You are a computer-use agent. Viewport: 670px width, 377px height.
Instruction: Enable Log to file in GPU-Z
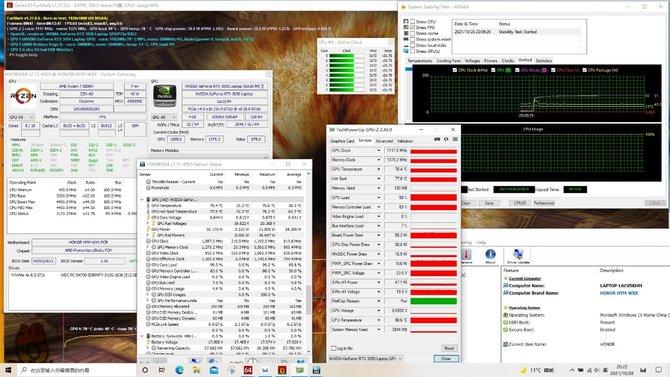pos(334,348)
